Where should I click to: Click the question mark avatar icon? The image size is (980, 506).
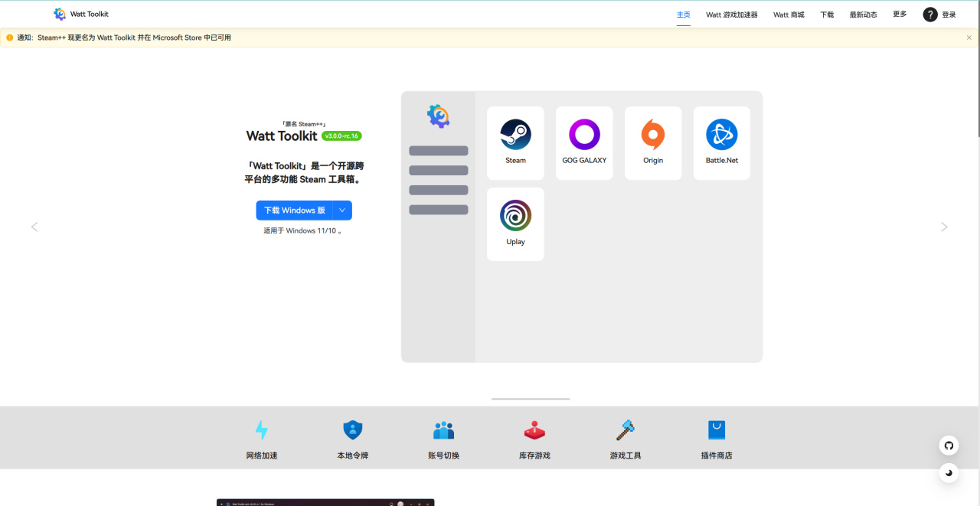[930, 15]
